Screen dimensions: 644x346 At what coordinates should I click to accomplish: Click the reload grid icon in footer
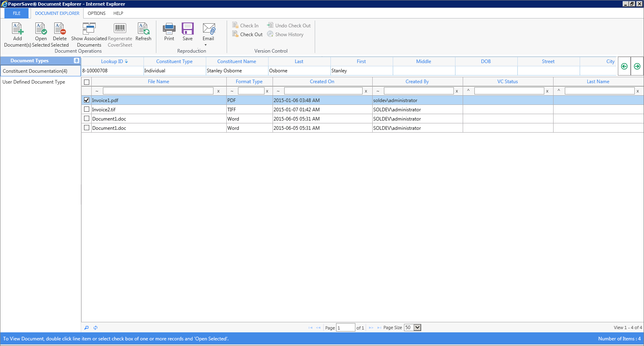[95, 328]
